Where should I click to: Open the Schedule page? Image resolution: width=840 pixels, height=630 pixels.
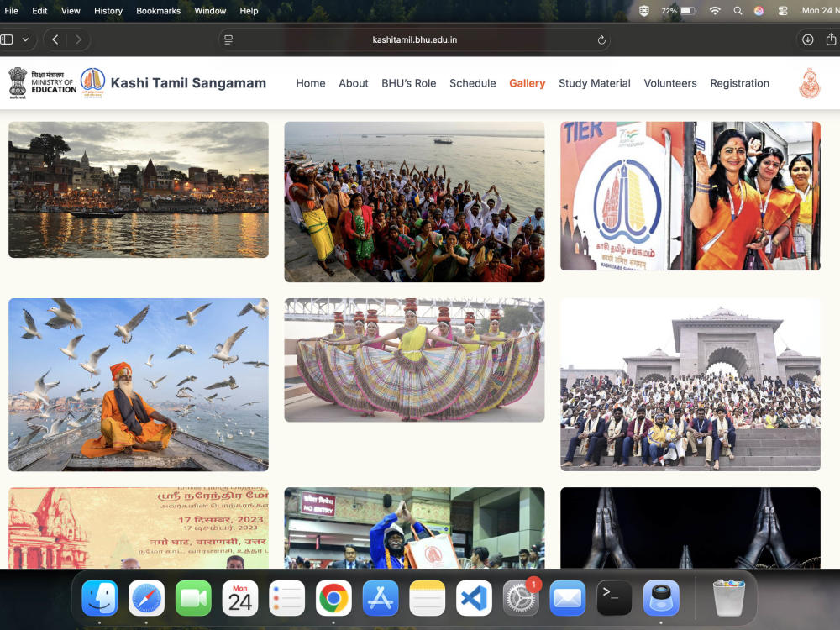(x=472, y=83)
